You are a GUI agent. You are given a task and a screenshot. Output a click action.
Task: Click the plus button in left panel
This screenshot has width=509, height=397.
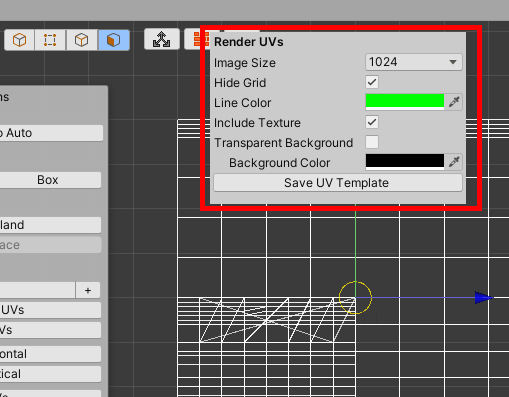point(88,290)
